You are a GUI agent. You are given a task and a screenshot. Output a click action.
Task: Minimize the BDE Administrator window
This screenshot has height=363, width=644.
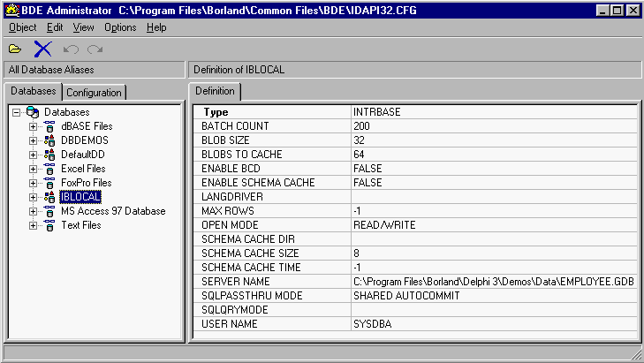(x=602, y=11)
